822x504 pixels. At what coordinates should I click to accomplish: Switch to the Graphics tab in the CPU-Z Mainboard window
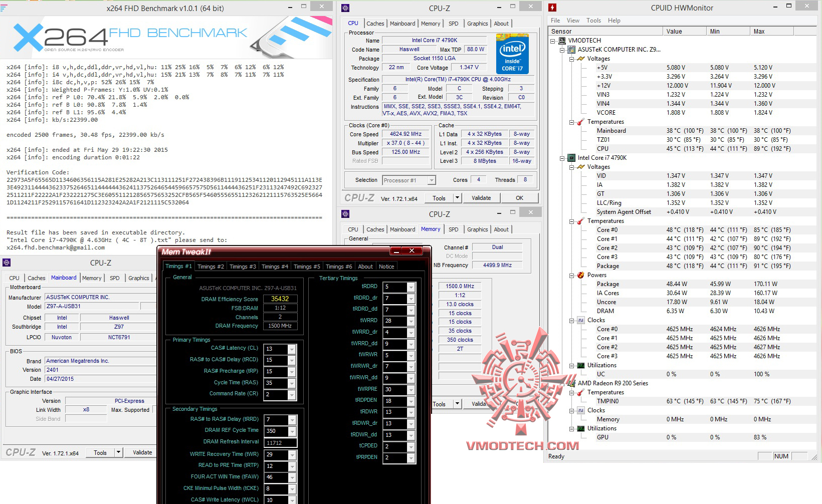[x=139, y=278]
